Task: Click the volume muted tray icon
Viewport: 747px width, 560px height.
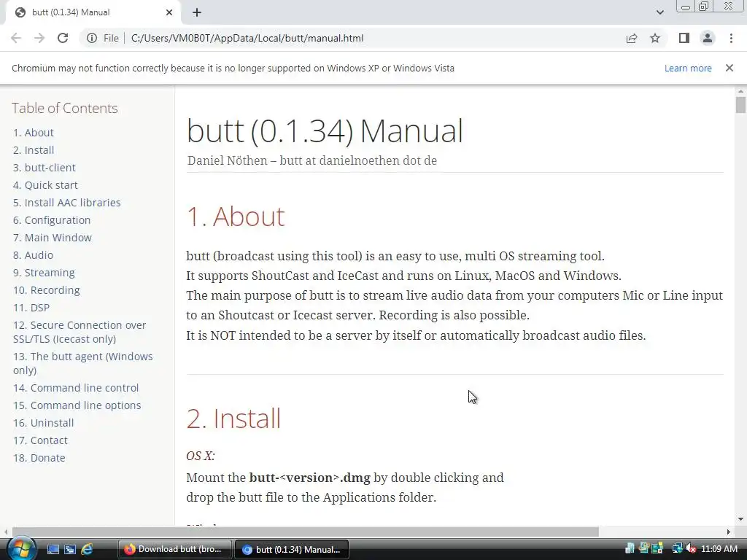Action: (690, 549)
